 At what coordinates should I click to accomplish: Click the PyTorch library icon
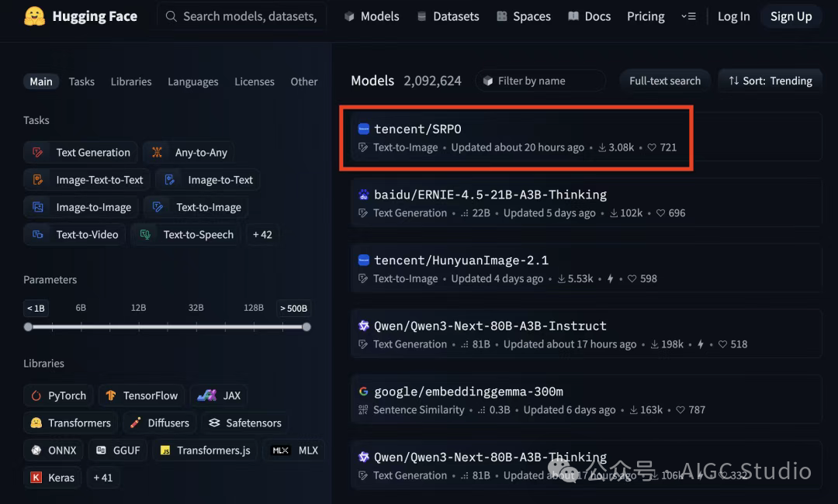(36, 395)
